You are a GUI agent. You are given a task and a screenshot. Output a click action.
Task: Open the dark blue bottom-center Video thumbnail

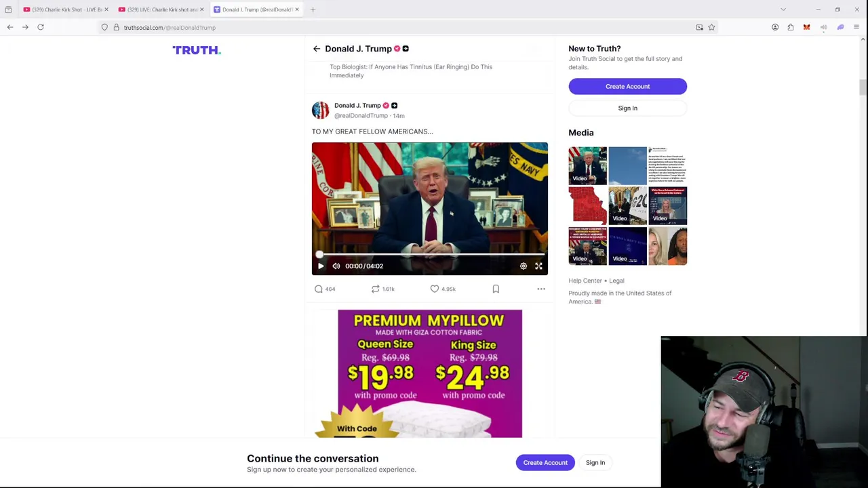(x=628, y=245)
